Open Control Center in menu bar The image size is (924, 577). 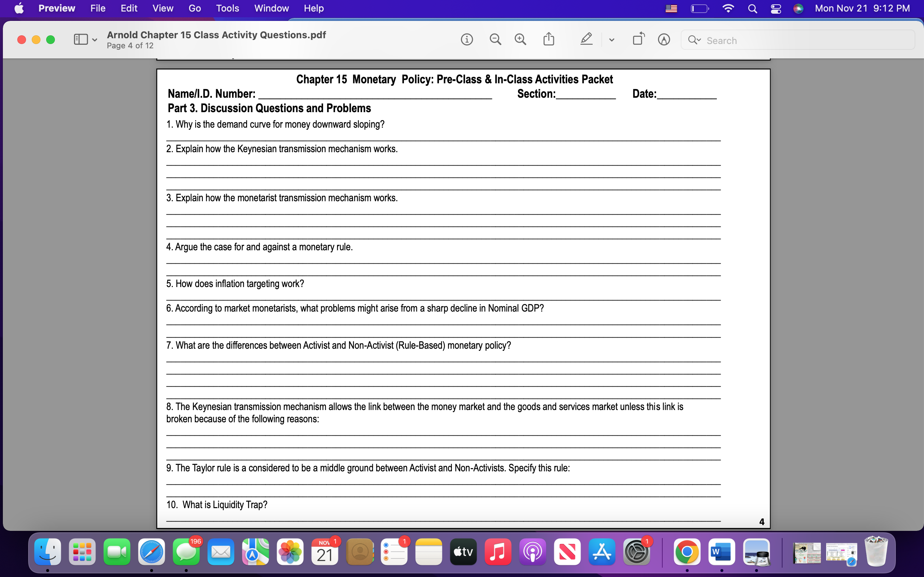(x=775, y=8)
